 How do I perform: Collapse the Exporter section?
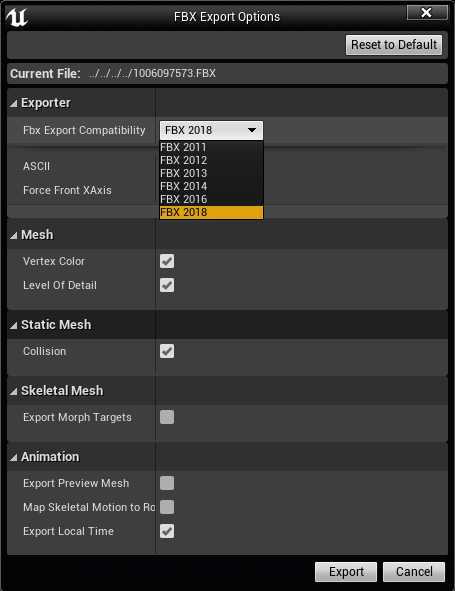[14, 103]
